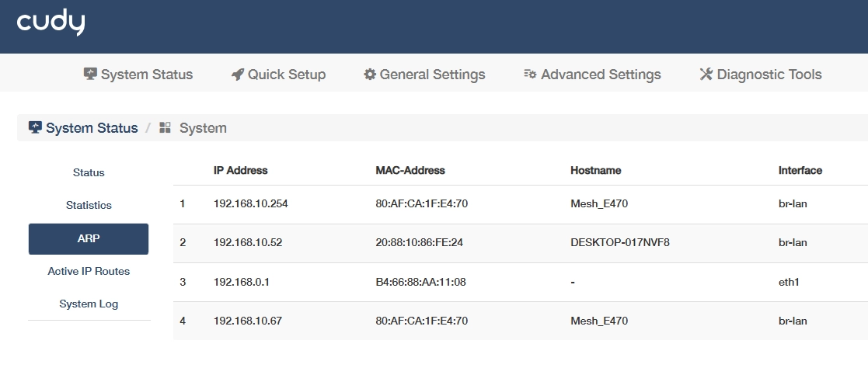868x368 pixels.
Task: Click the System Status breadcrumb link
Action: 92,128
